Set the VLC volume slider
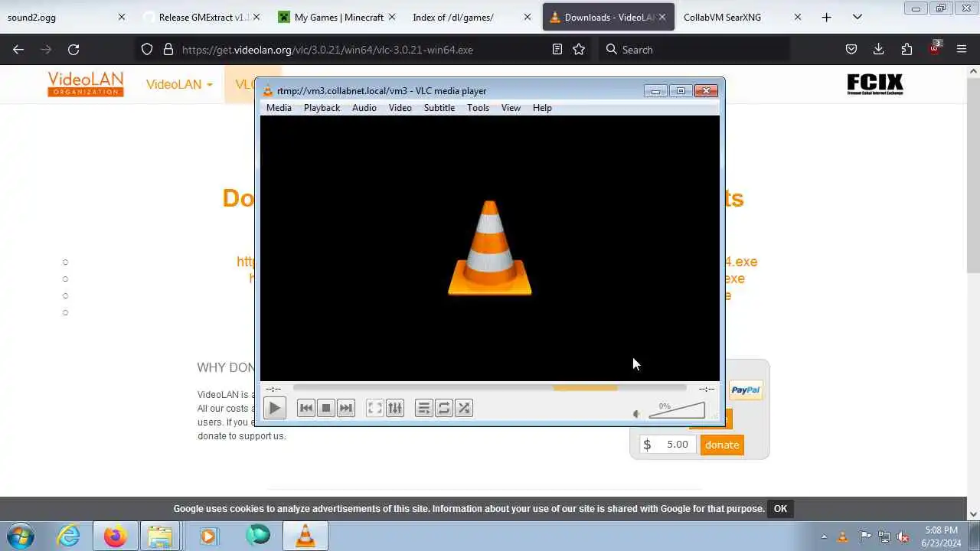Viewport: 980px width, 551px height. click(x=677, y=411)
